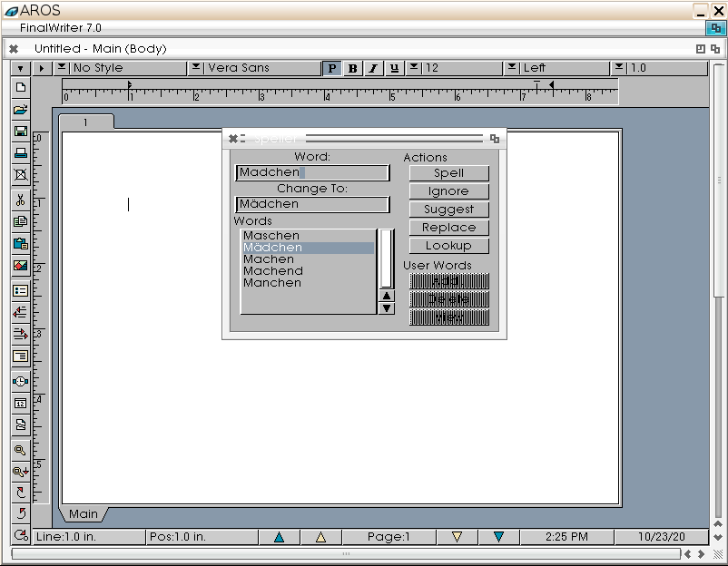Click the Lookup button in Speller

(449, 246)
